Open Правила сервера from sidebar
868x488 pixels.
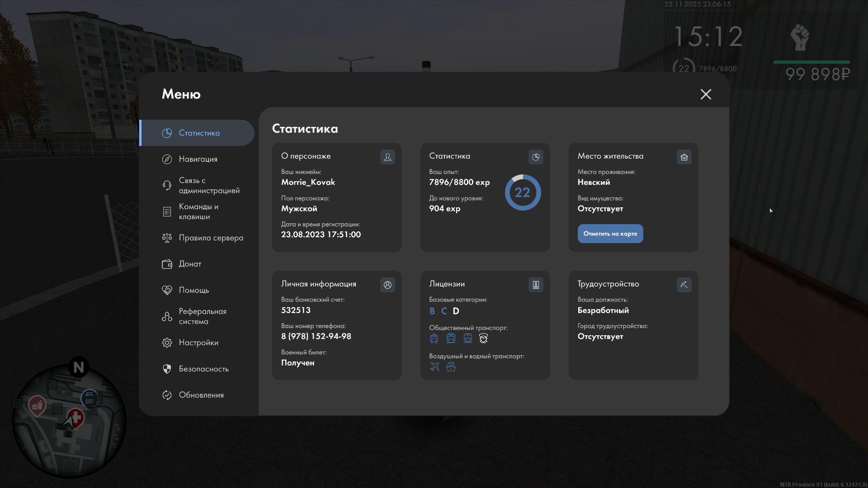210,238
